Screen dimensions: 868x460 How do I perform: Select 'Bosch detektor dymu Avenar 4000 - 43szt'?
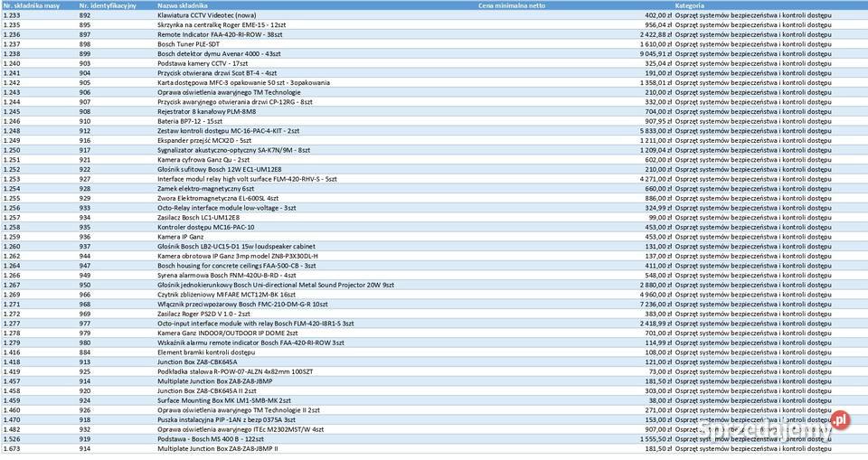pyautogui.click(x=219, y=53)
